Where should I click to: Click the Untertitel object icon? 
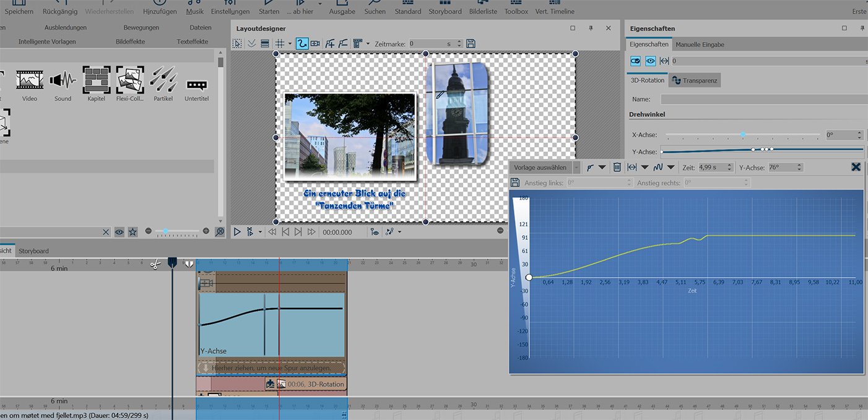[196, 85]
